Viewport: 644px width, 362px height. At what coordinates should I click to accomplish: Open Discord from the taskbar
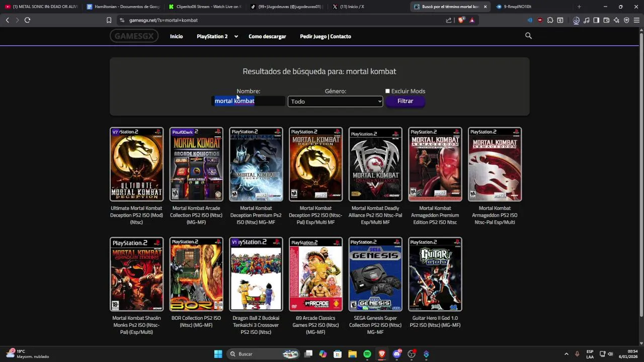pyautogui.click(x=397, y=354)
